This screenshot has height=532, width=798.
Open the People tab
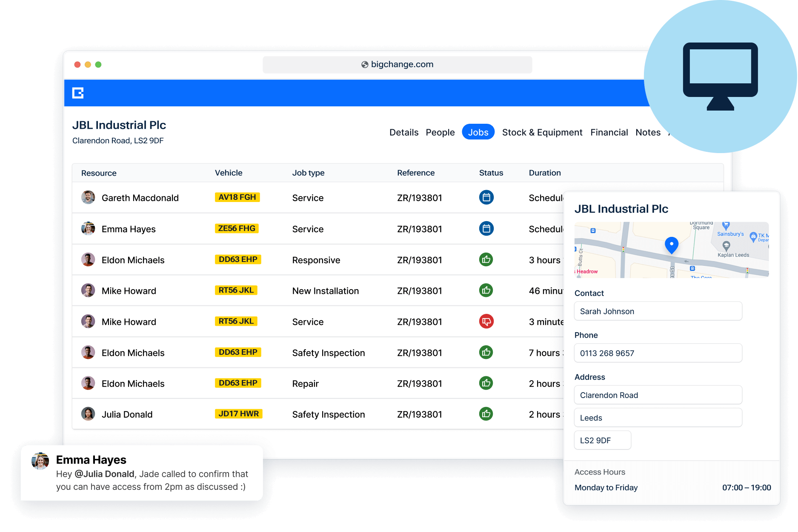[x=440, y=132]
